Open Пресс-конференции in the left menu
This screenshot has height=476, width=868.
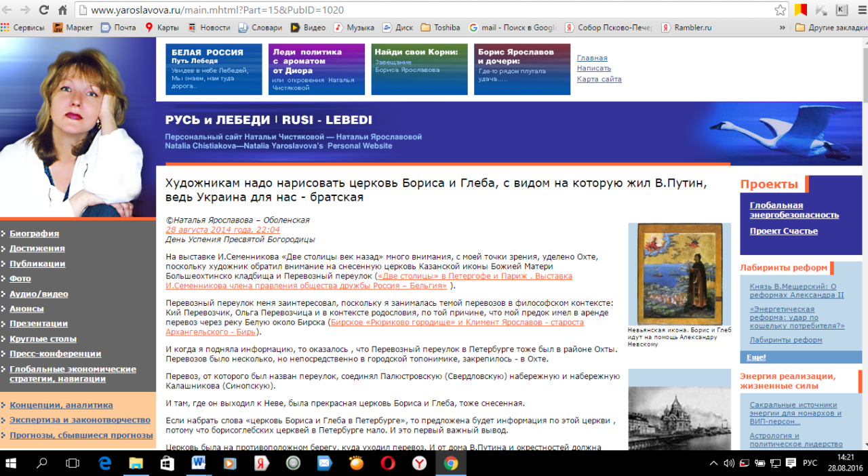click(56, 353)
